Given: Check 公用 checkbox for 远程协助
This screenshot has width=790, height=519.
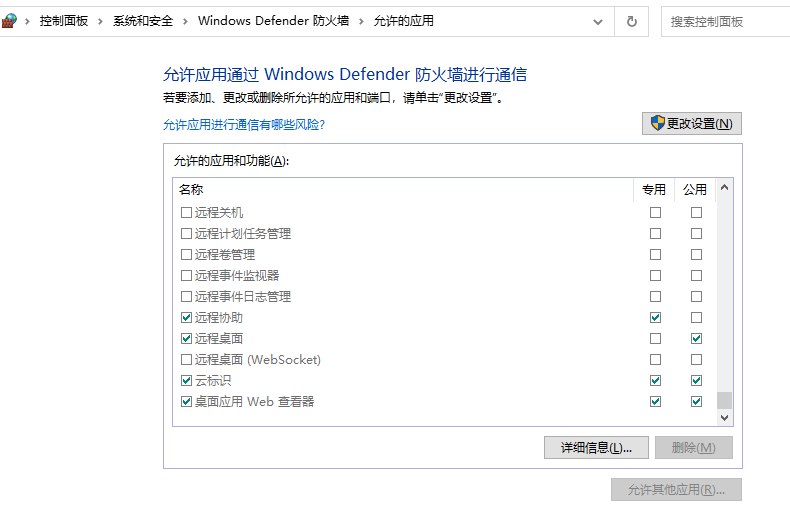Looking at the screenshot, I should [x=696, y=317].
